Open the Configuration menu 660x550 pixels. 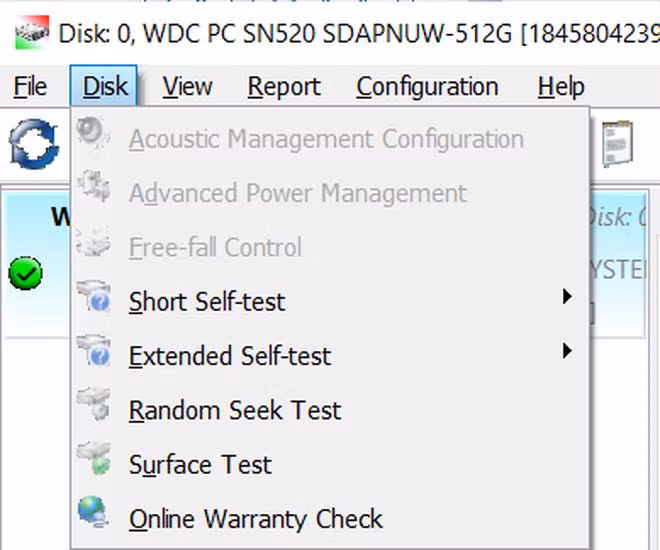coord(427,87)
